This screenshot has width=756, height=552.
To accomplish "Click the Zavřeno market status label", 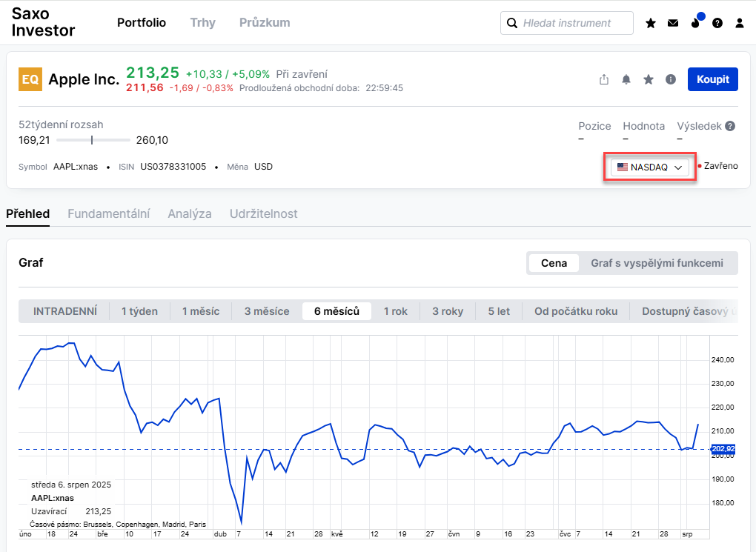I will point(721,166).
